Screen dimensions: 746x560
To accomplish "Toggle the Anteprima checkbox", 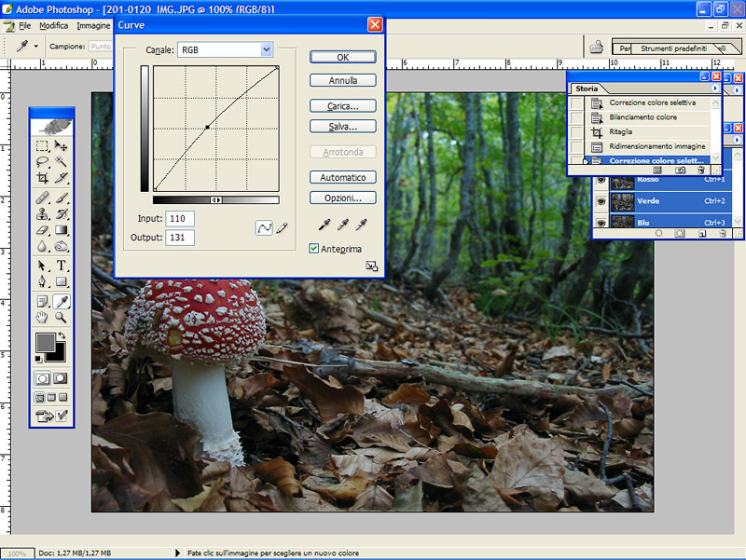I will coord(314,249).
